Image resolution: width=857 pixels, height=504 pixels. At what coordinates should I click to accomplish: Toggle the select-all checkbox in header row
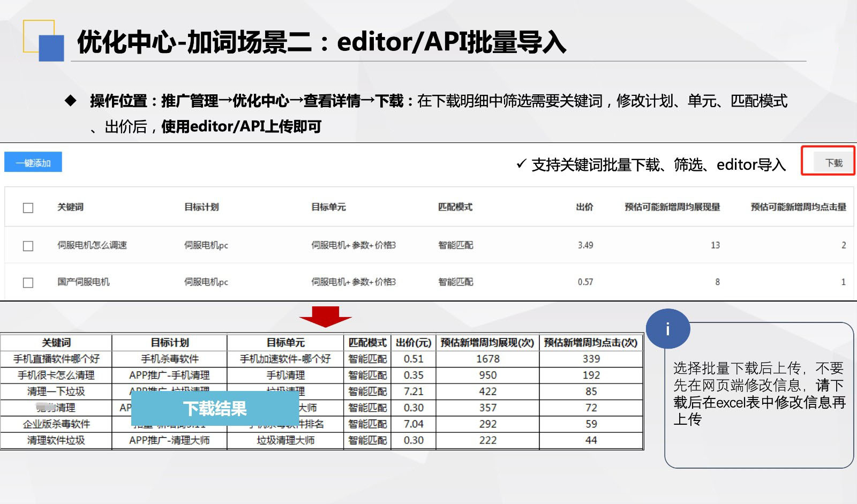tap(28, 208)
